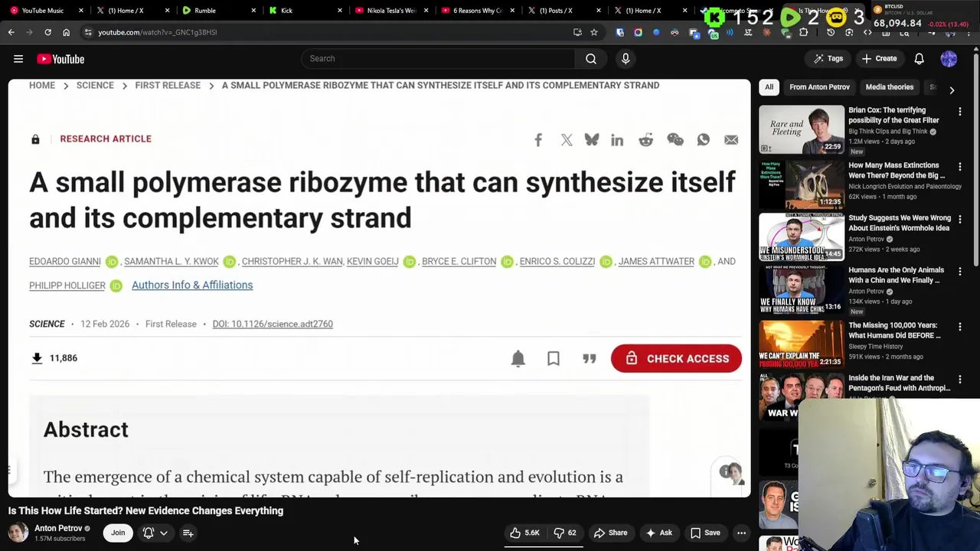Open Anton Petrov channel name
Viewport: 980px width, 551px height.
click(58, 528)
